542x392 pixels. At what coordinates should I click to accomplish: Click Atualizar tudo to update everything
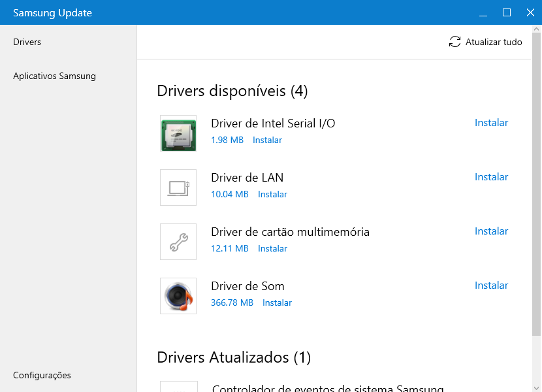click(x=494, y=42)
